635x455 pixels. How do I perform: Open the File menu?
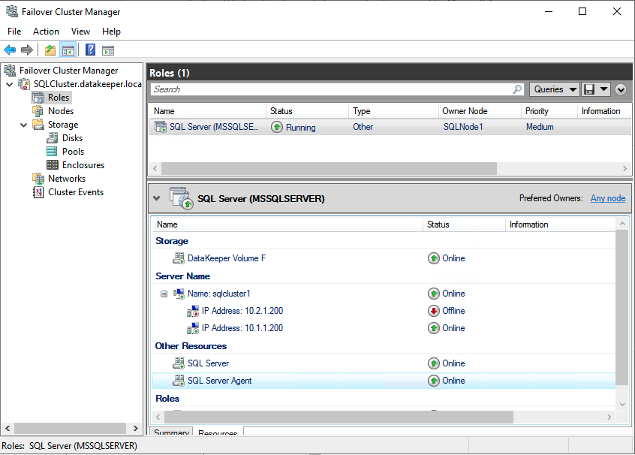14,32
